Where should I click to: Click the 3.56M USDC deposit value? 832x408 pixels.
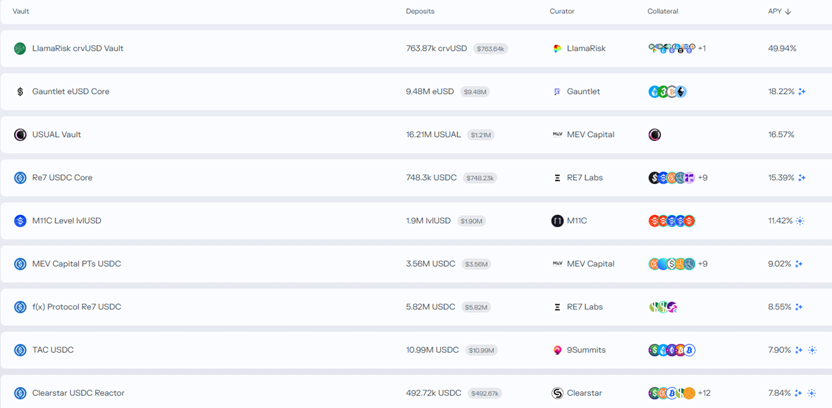tap(430, 264)
